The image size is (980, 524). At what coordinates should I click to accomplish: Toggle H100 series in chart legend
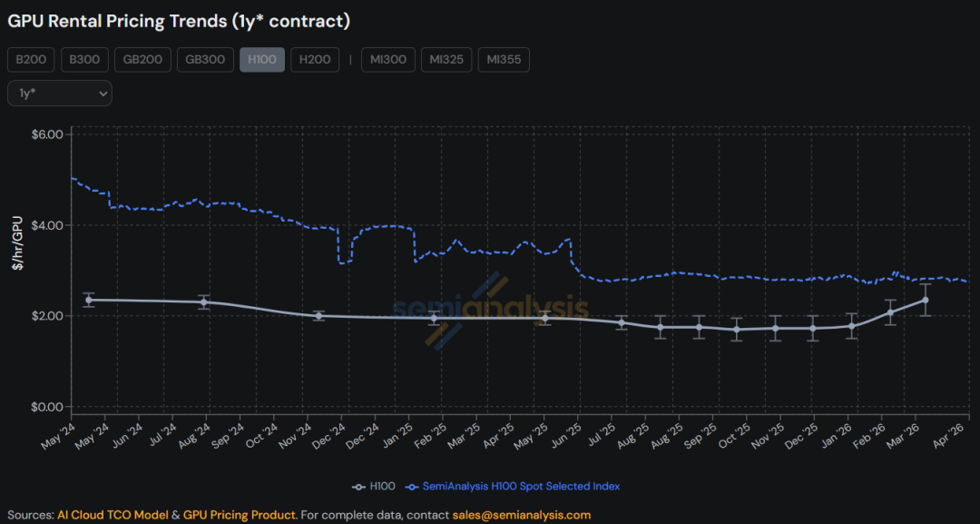point(373,487)
